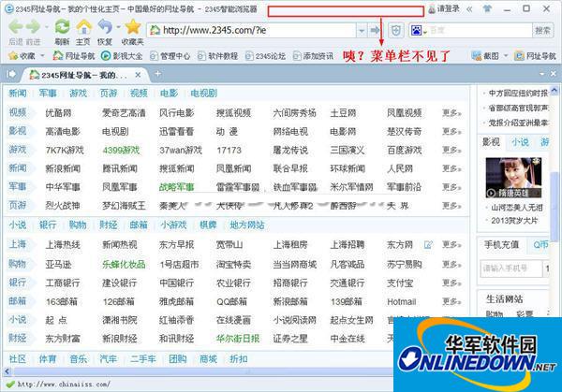Click the double chevron icon in the title bar

(x=469, y=9)
